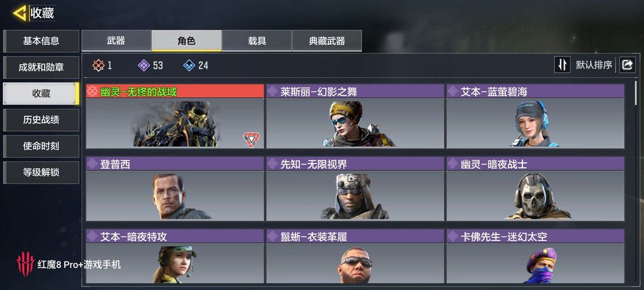
Task: Open 基本信息 in the sidebar
Action: coord(41,41)
